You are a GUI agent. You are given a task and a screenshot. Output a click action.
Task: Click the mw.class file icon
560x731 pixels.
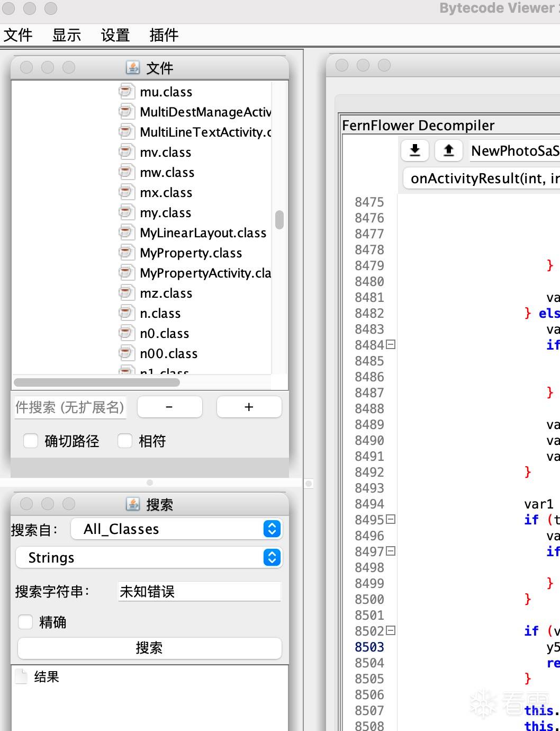[x=126, y=172]
